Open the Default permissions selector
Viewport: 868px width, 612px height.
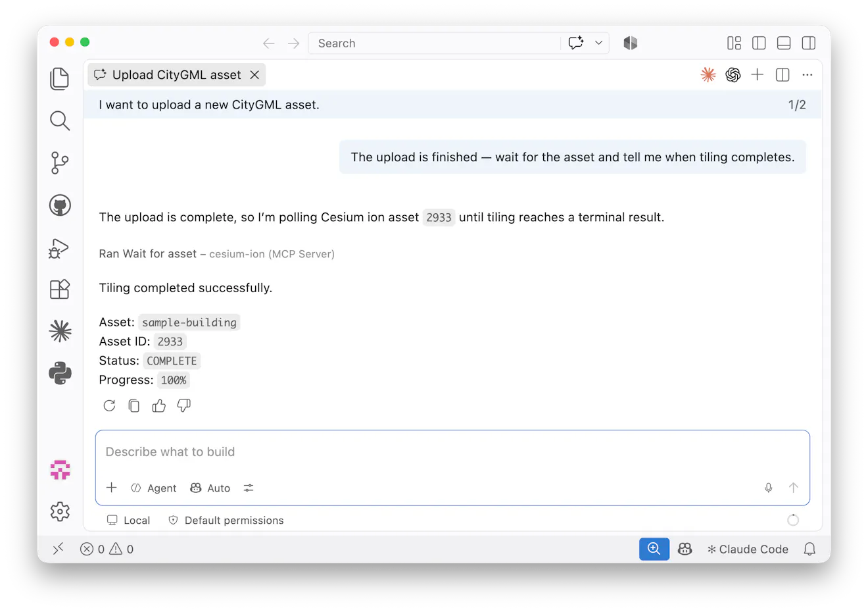(226, 521)
